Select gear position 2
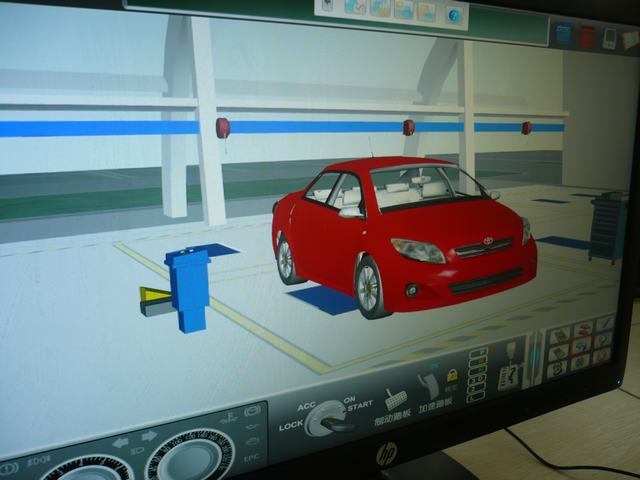The width and height of the screenshot is (640, 480). 476,388
